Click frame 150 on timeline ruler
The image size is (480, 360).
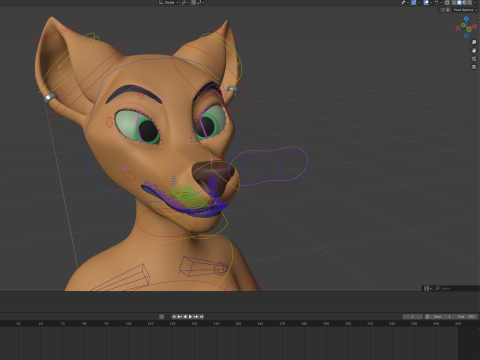(238, 323)
